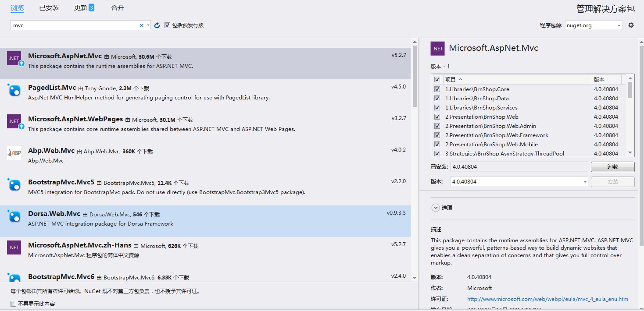This screenshot has width=644, height=311.
Task: Switch to the 合并 (Consolidate) tab
Action: pos(118,8)
